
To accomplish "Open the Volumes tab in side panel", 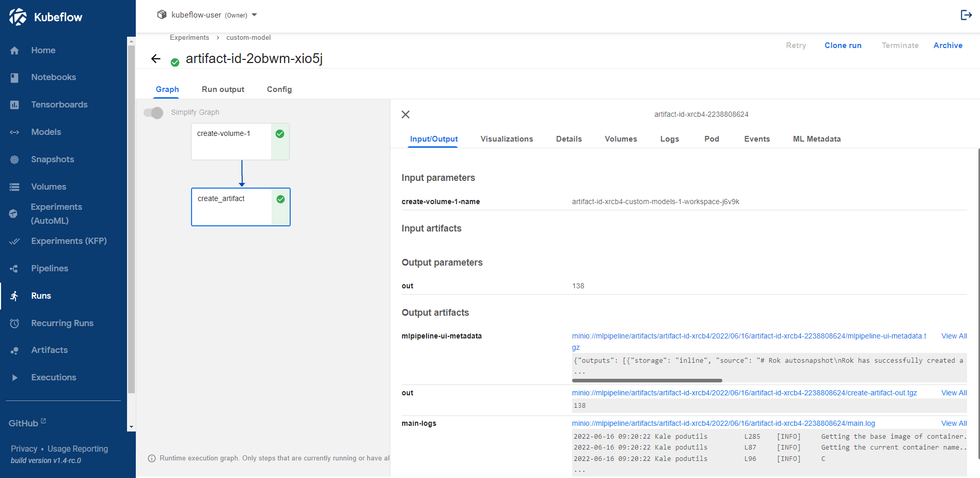I will (x=621, y=139).
